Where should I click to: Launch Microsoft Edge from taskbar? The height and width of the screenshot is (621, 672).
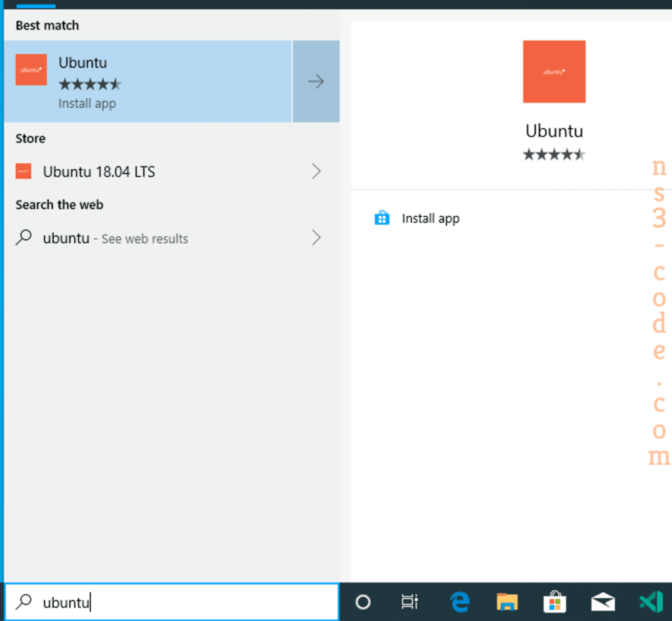coord(459,602)
